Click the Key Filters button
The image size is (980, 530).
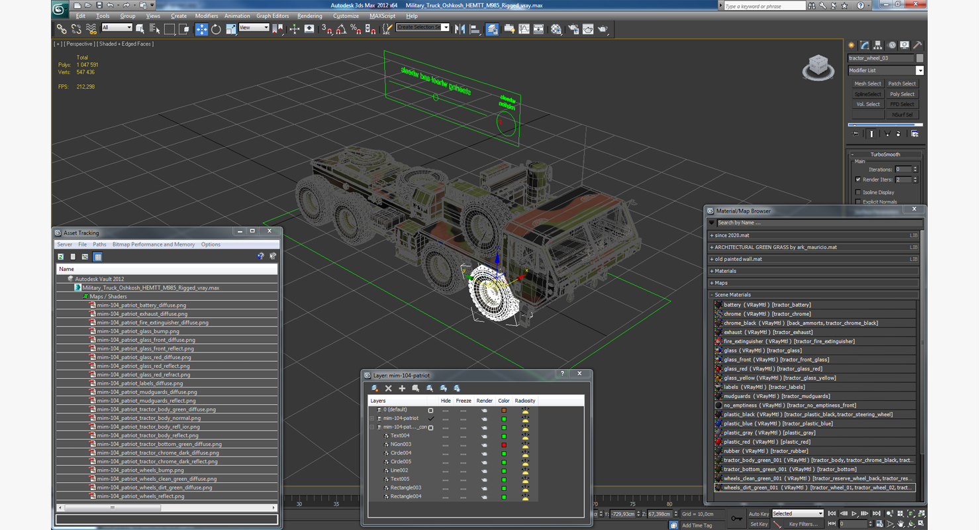click(x=803, y=524)
